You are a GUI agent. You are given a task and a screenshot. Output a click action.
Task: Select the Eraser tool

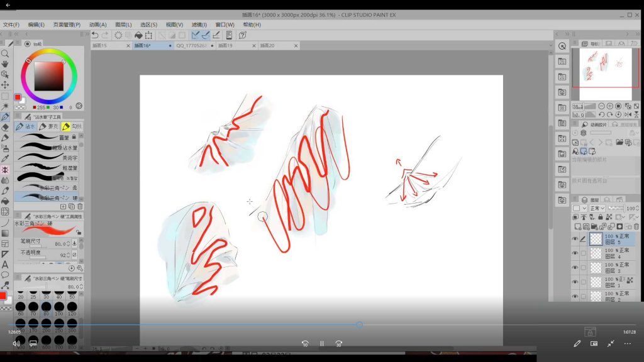(x=5, y=127)
